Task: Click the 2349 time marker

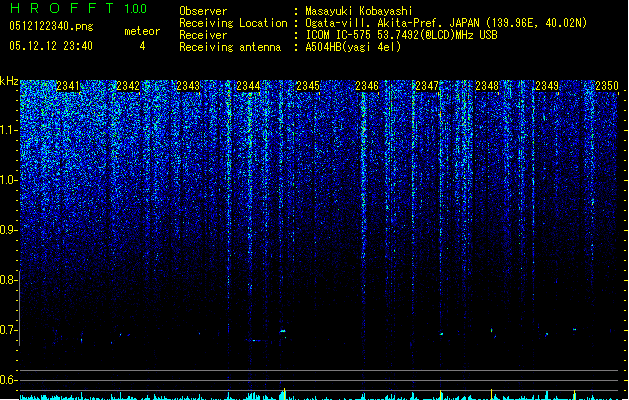Action: 547,86
